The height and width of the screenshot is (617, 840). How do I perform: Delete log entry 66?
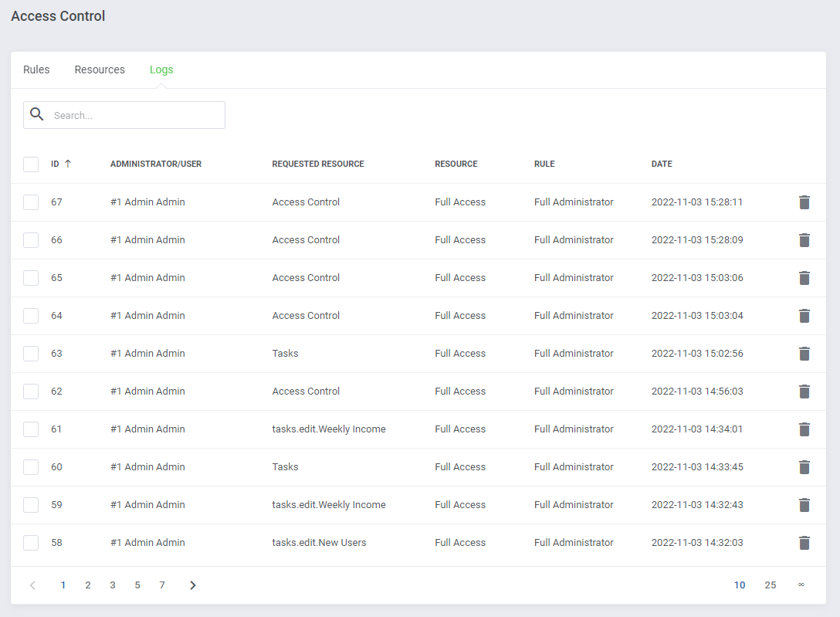coord(804,240)
